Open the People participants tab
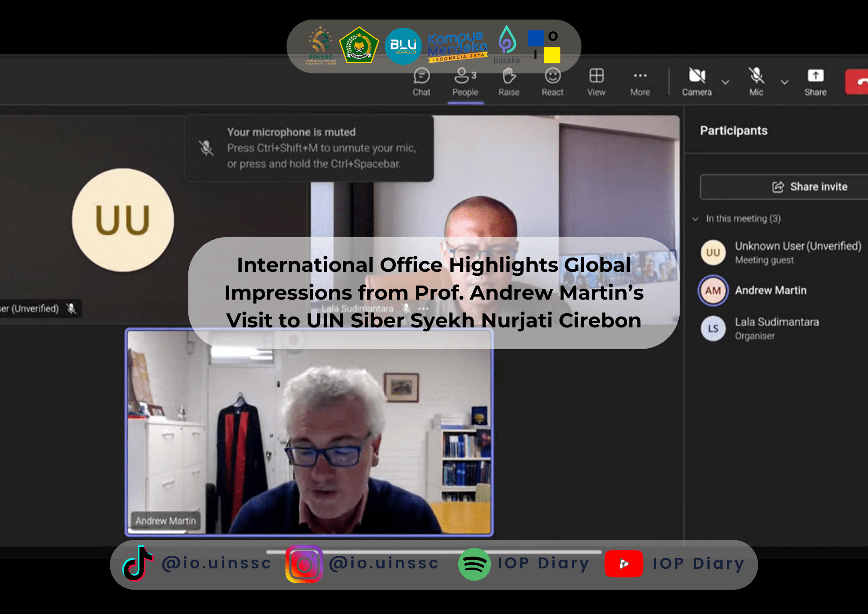868x614 pixels. (465, 82)
